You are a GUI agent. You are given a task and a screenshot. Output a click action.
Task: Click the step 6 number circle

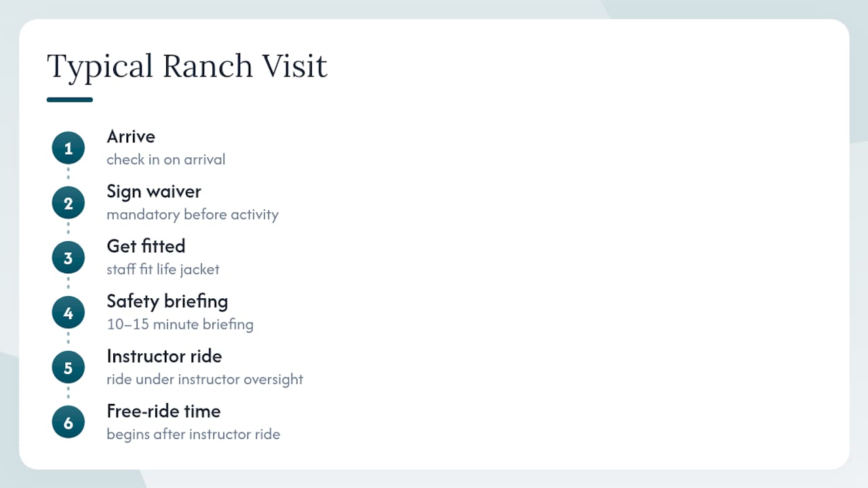pyautogui.click(x=68, y=422)
